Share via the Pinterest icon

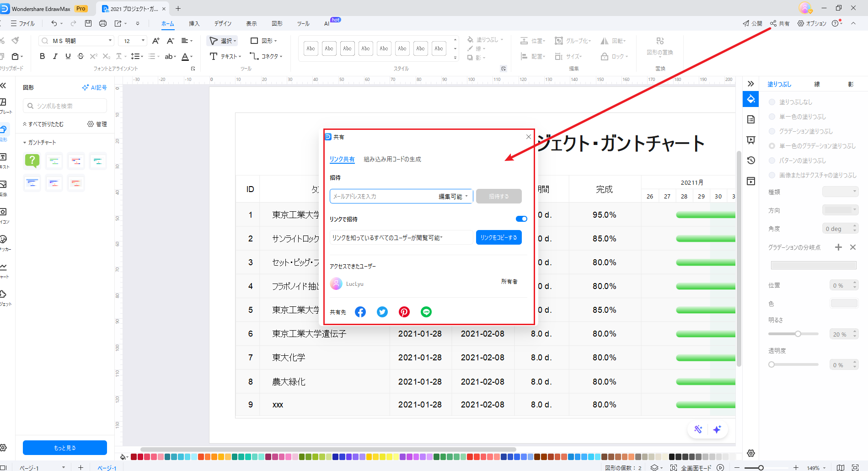coord(404,312)
